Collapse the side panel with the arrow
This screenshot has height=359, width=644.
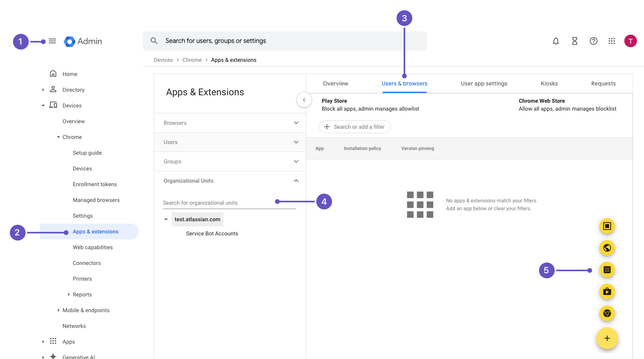tap(304, 100)
